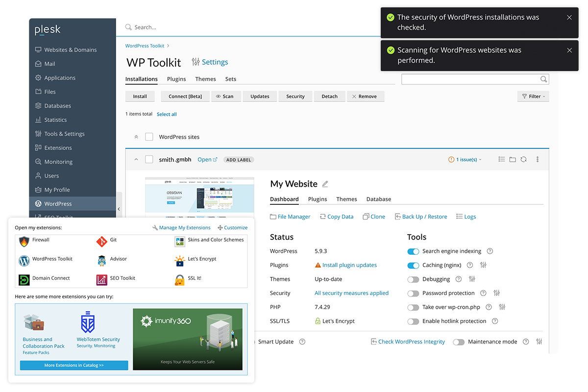The height and width of the screenshot is (392, 588).
Task: Click the Install plugin updates link
Action: pos(349,265)
